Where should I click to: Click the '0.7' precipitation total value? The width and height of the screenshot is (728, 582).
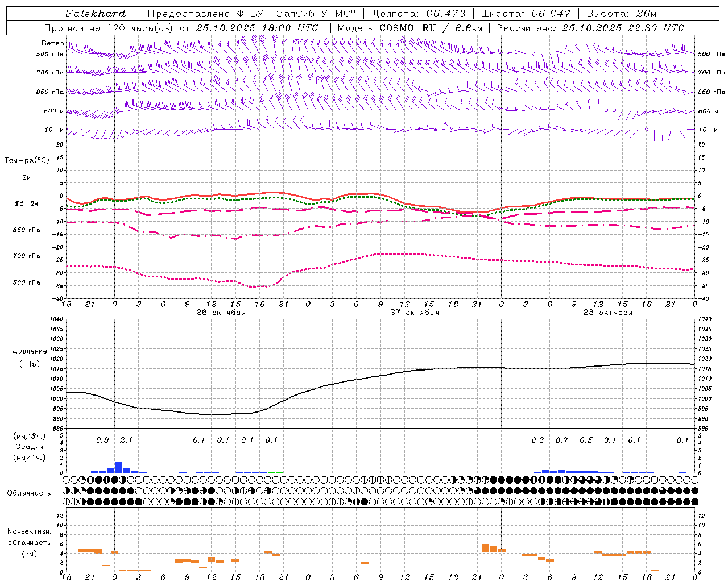562,440
